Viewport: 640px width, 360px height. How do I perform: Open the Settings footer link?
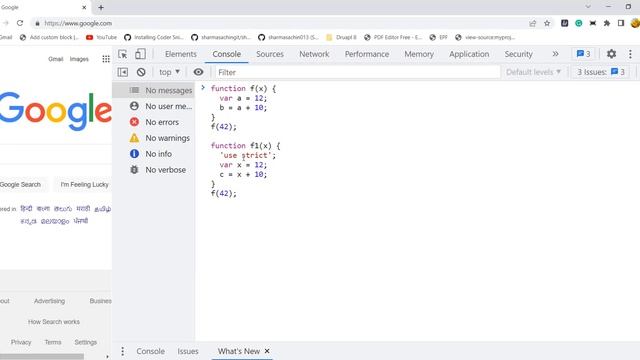tap(86, 342)
